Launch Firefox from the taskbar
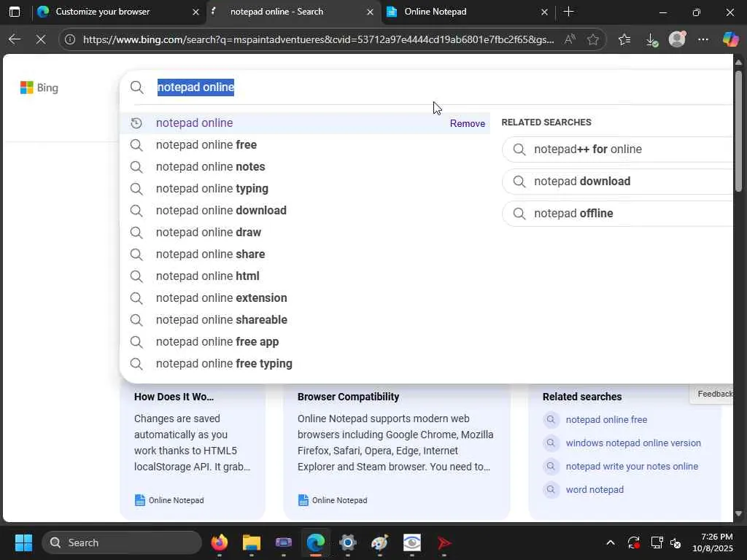The height and width of the screenshot is (560, 747). click(x=220, y=542)
